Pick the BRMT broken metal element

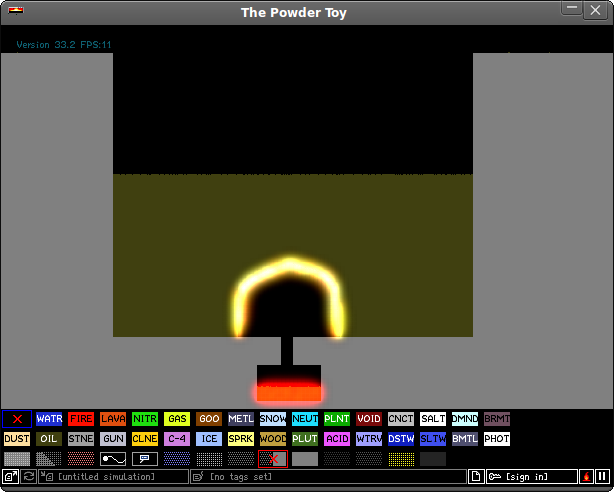pos(497,419)
